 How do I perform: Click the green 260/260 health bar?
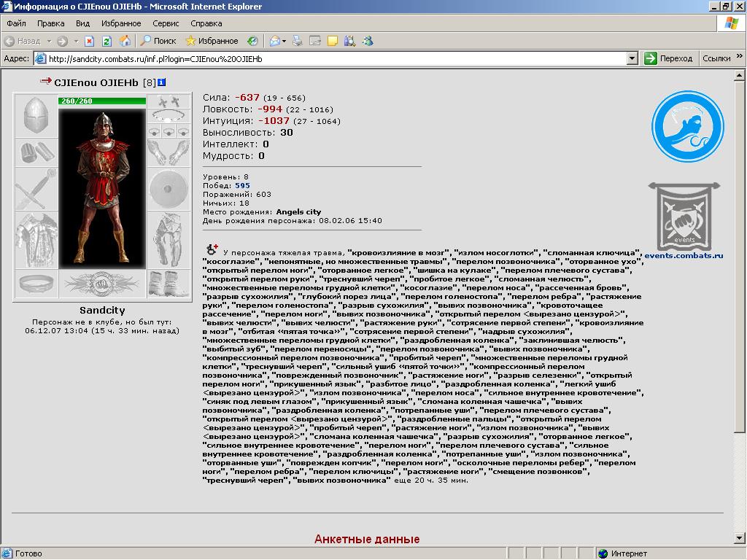coord(102,101)
